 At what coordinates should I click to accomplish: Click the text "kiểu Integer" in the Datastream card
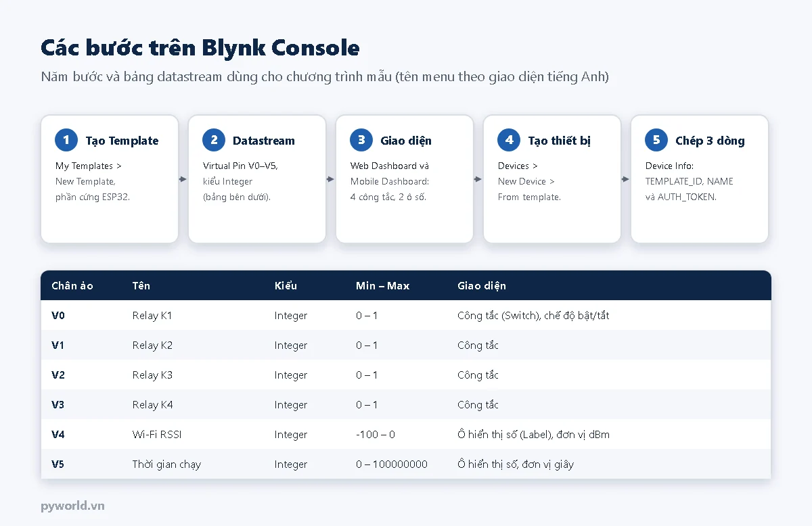(x=228, y=181)
